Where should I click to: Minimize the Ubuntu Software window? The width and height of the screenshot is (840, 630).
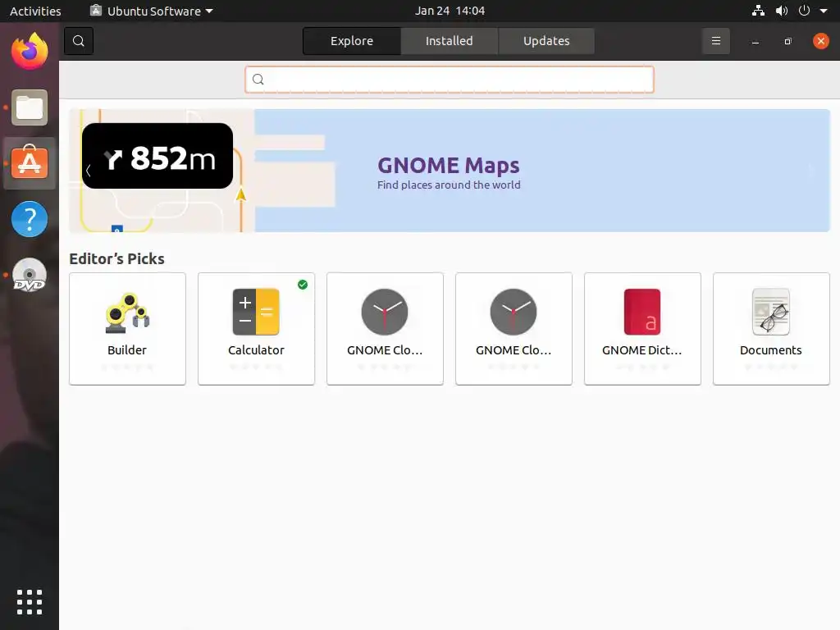(756, 41)
